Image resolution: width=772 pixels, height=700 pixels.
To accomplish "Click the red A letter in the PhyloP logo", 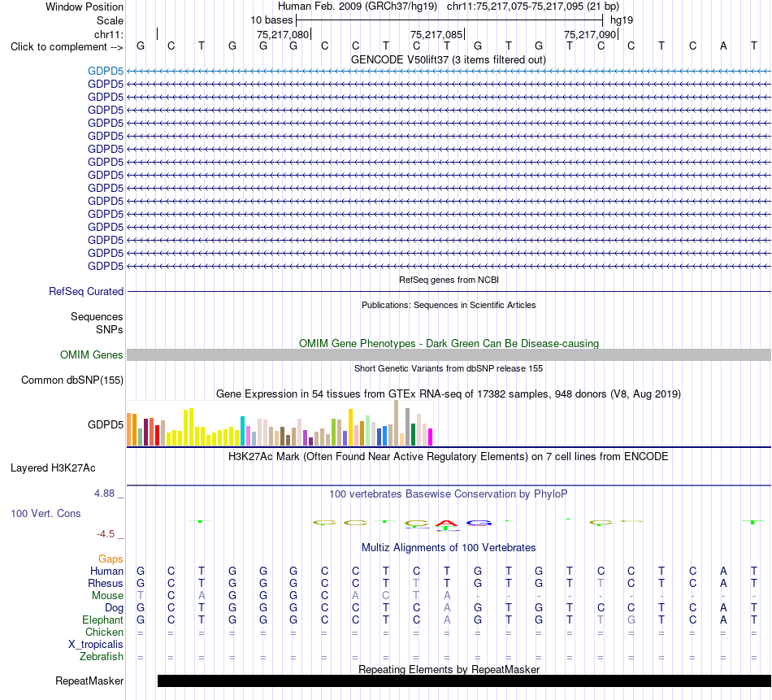I will tap(446, 524).
